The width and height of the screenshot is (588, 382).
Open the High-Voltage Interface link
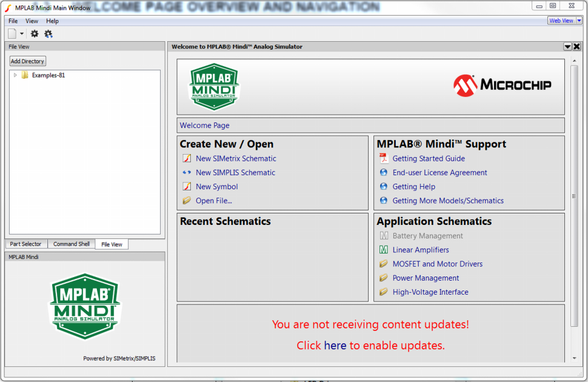(430, 292)
